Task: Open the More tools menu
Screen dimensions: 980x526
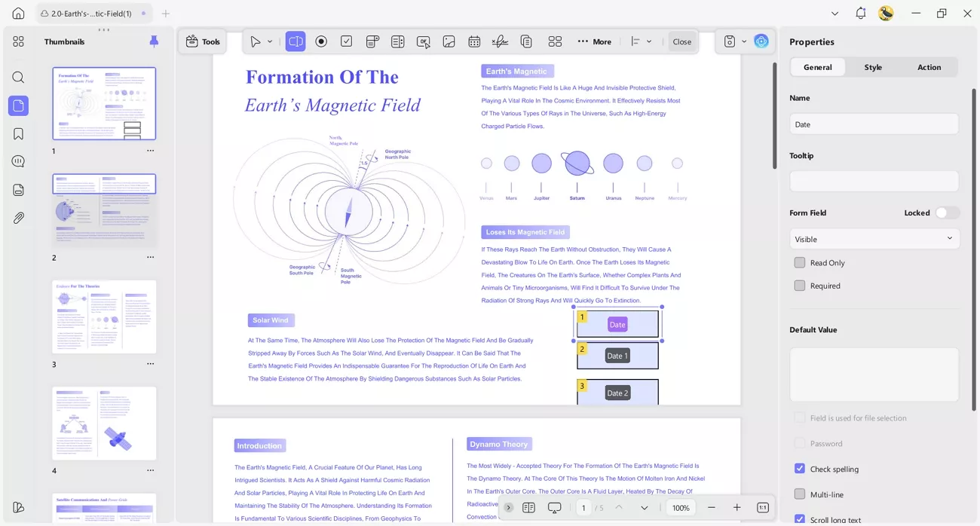Action: click(x=594, y=41)
